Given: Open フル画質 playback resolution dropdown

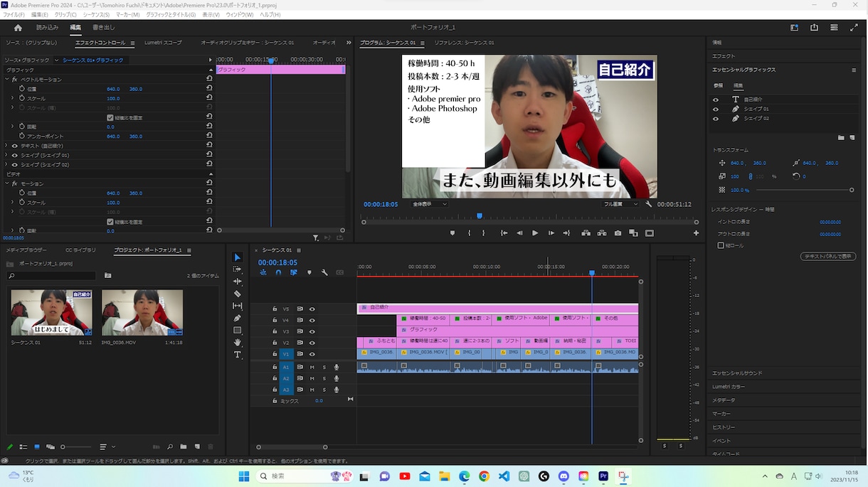Looking at the screenshot, I should tap(621, 204).
